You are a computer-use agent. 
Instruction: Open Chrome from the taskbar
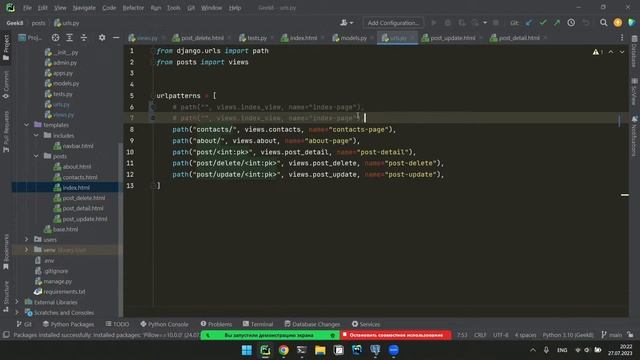click(x=283, y=350)
